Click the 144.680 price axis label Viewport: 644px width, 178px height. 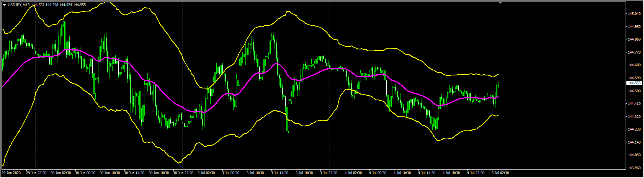(634, 65)
